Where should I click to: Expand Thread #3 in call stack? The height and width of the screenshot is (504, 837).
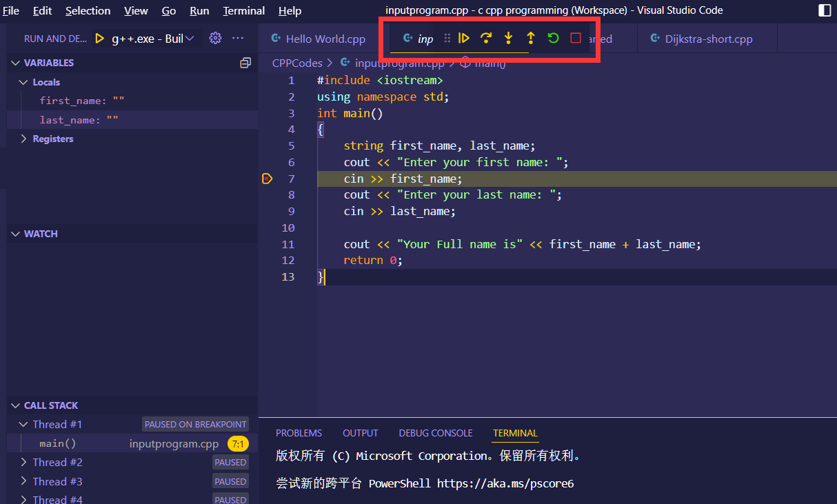(x=24, y=481)
